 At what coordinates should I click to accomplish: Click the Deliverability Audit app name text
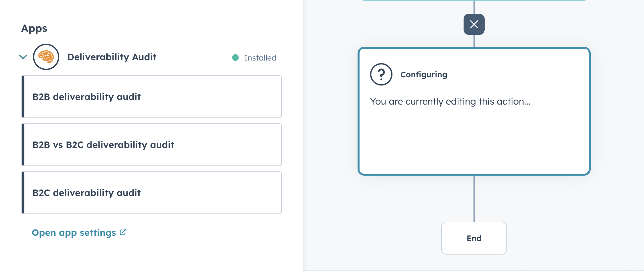pos(112,57)
